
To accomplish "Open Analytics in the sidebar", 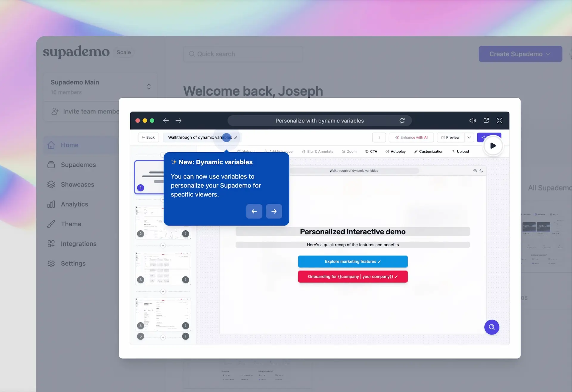I will [68, 204].
